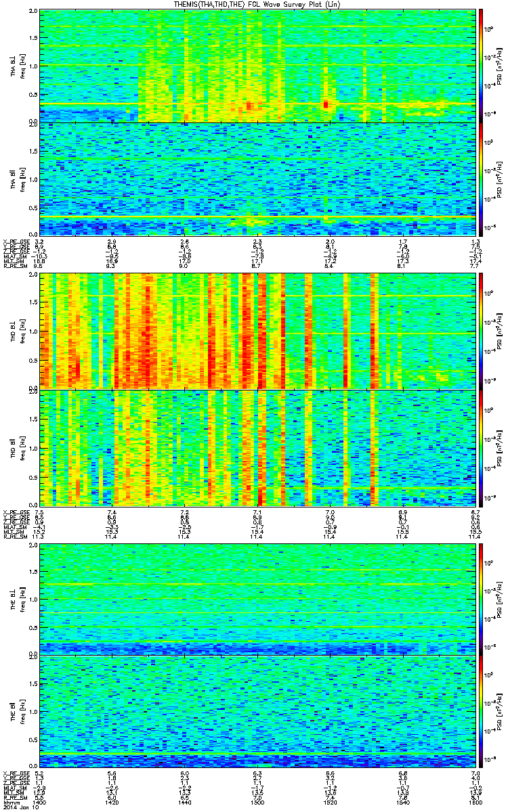The image size is (508, 812).
Task: Click the THD Bll spectrogram panel
Action: tap(257, 447)
